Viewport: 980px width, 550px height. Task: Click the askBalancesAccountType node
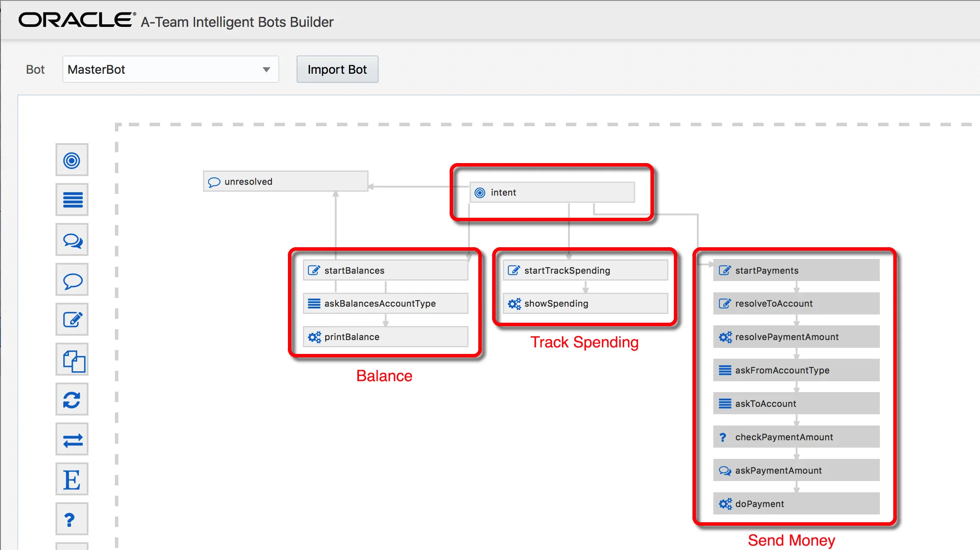coord(385,303)
